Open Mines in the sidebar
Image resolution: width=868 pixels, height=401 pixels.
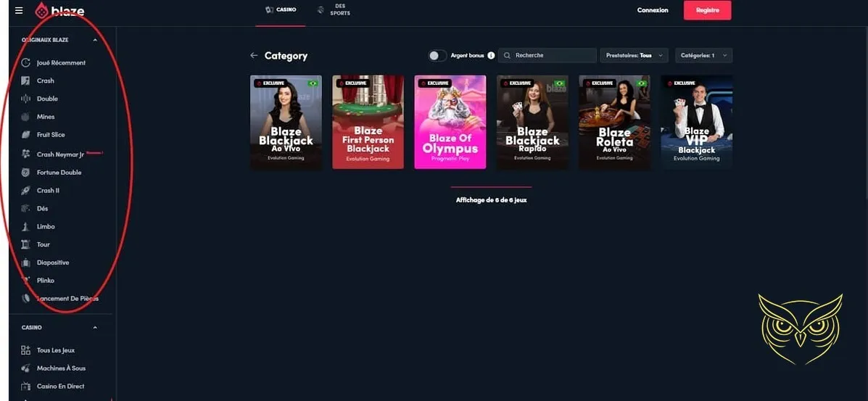pyautogui.click(x=46, y=117)
